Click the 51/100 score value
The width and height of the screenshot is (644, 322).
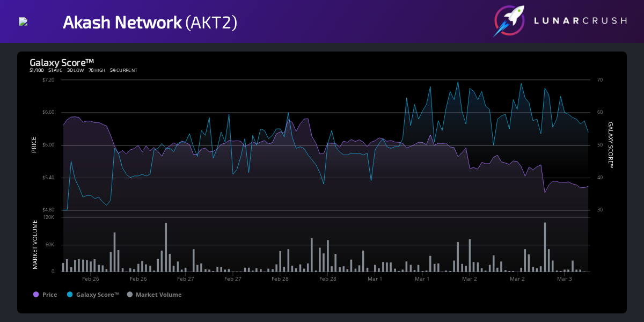coord(36,70)
